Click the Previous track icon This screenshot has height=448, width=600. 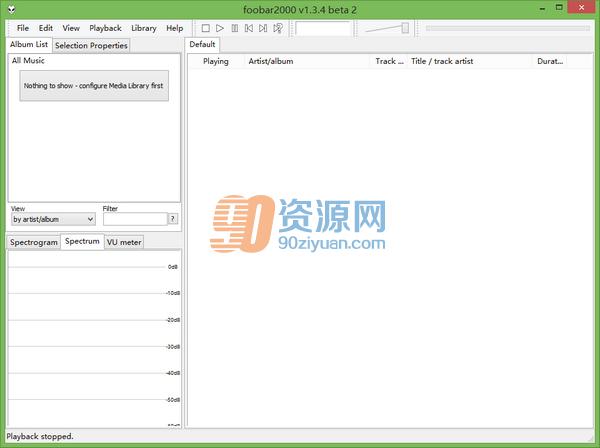(x=249, y=28)
